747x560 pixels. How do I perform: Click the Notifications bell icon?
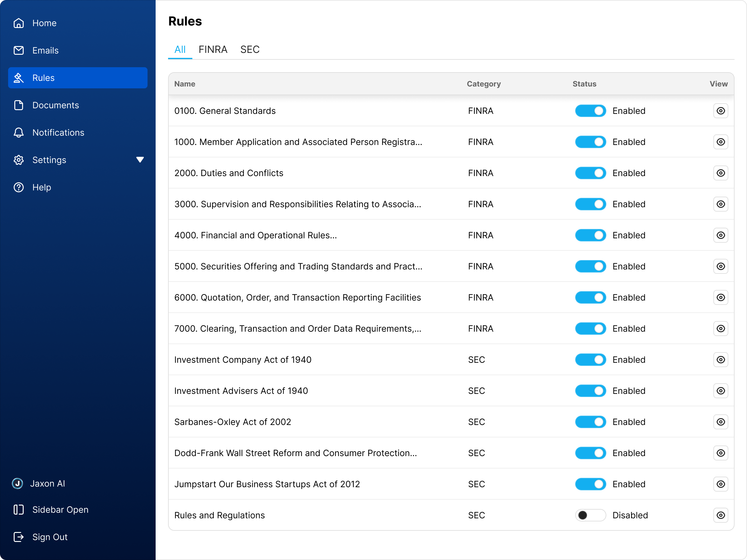pos(19,132)
